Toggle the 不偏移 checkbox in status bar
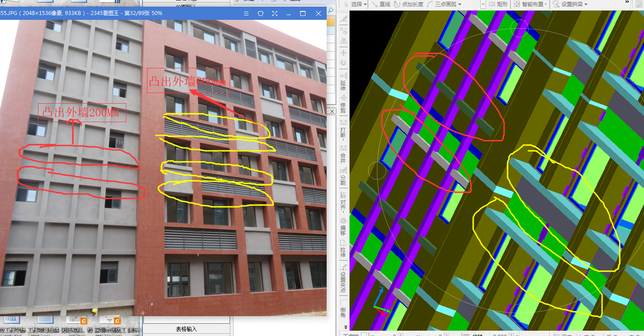 click(365, 335)
